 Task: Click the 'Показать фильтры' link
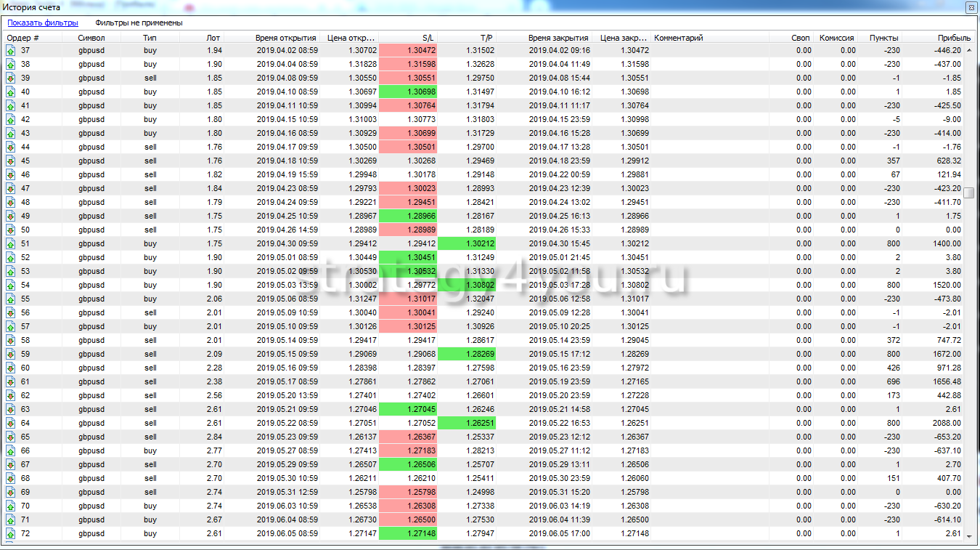point(43,23)
